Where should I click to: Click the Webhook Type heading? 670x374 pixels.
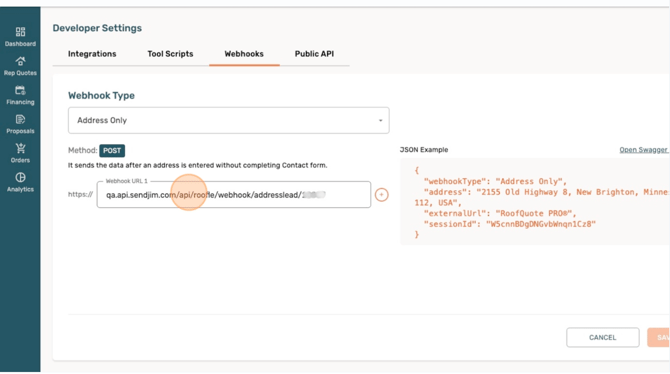[x=101, y=95]
